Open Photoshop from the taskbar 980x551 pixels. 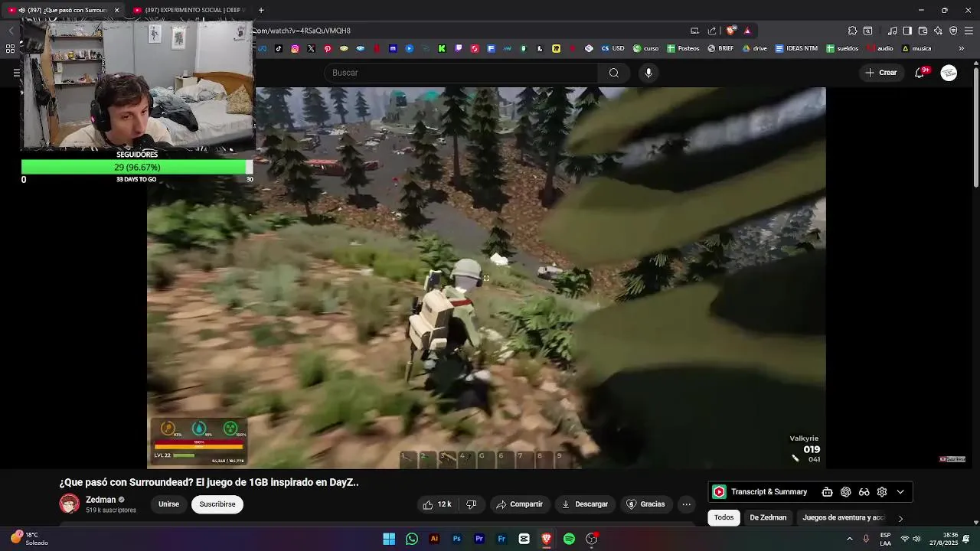click(456, 539)
